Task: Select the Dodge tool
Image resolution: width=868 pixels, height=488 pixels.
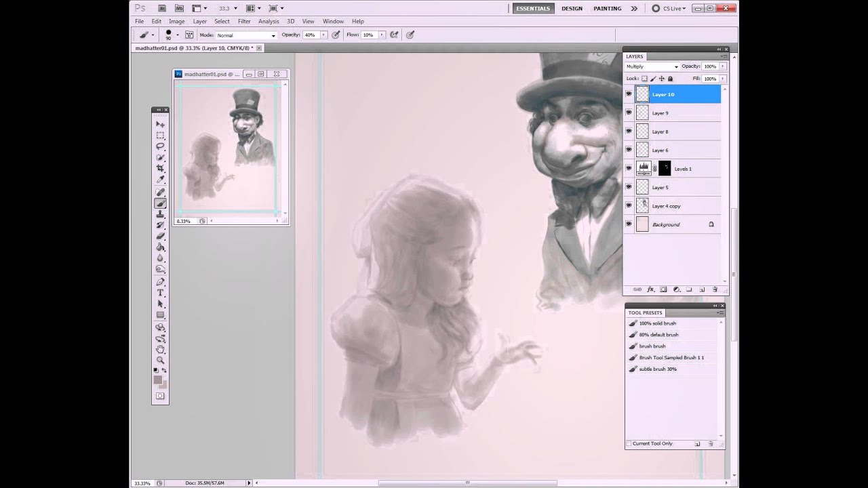Action: coord(160,268)
